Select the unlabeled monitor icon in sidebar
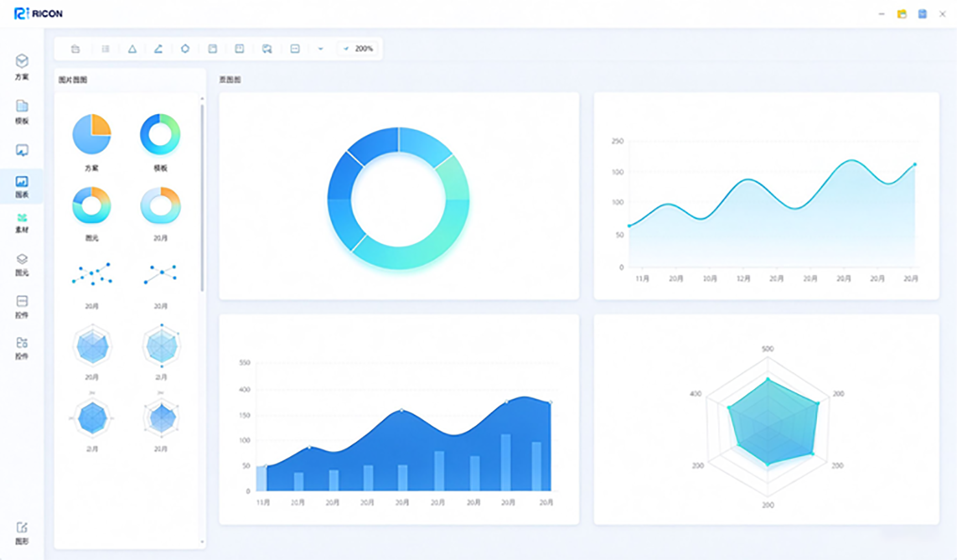 tap(22, 150)
